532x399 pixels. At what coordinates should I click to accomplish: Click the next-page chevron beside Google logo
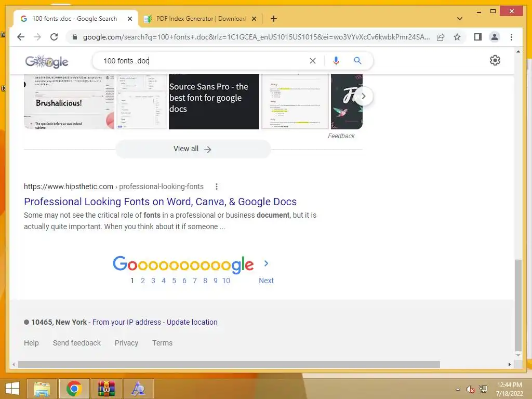click(266, 263)
